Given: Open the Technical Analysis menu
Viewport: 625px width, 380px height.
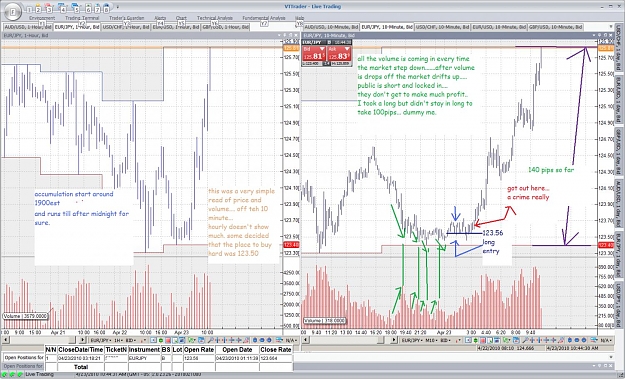Looking at the screenshot, I should (x=215, y=18).
